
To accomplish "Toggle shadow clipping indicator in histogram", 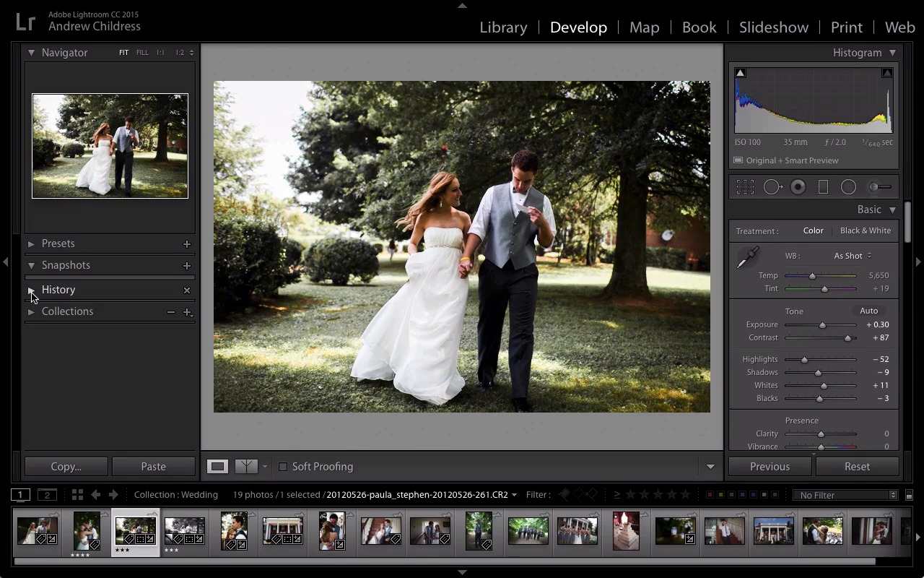I will coord(740,73).
